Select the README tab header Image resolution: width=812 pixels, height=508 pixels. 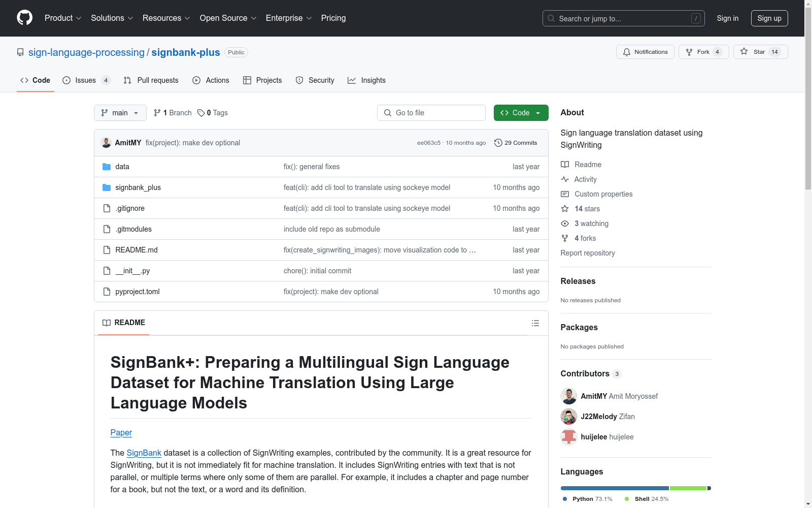click(x=124, y=323)
